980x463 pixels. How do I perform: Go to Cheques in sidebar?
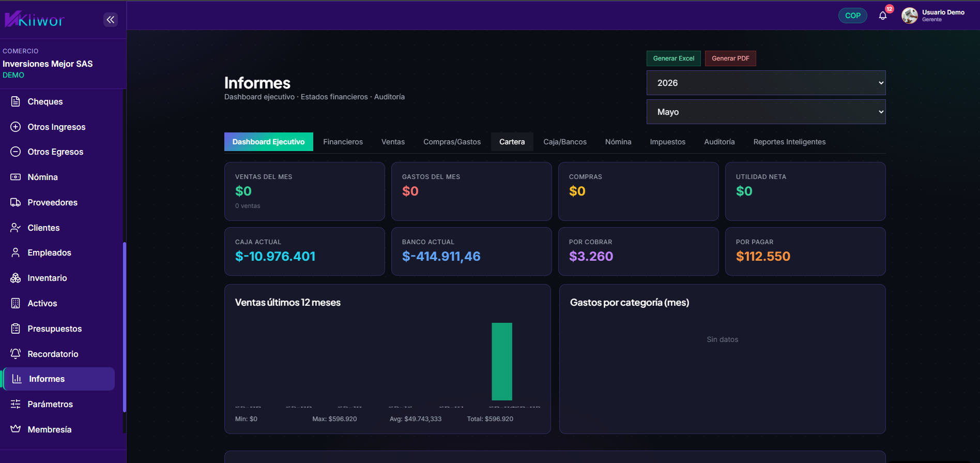point(58,101)
